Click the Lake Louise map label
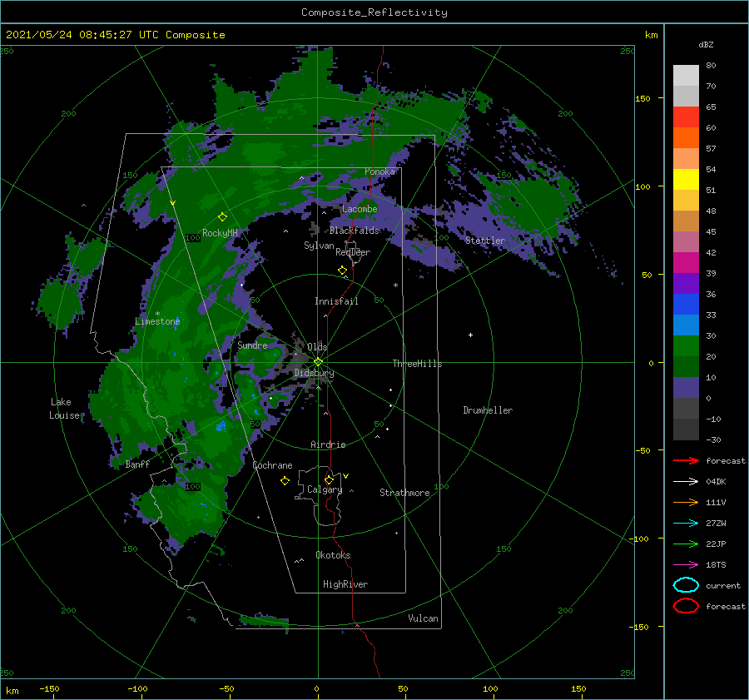 [64, 409]
